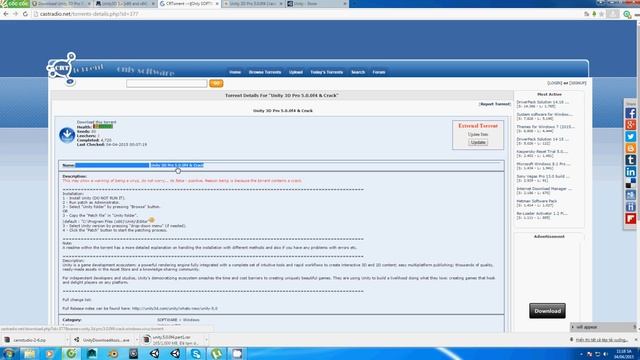Open the Microsoft Windows 8.1 Pro listing
Viewport: 640px width, 360px height.
click(543, 164)
